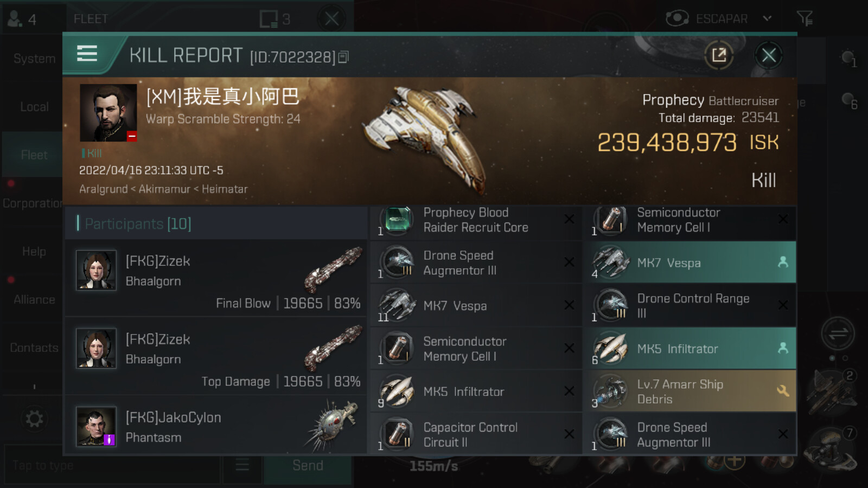Open the chat options list menu
Screen dimensions: 868x488
(x=242, y=465)
